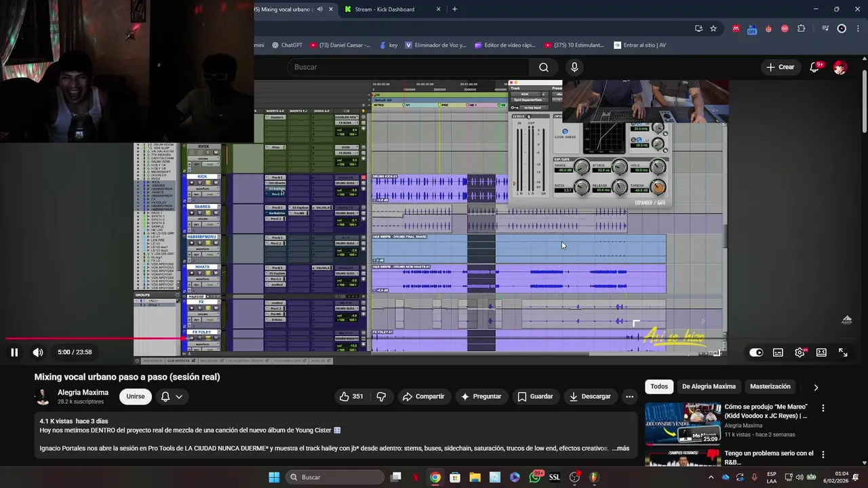Open the Alegria Maxima channel avatar
Screen dimensions: 868x488
(43, 396)
